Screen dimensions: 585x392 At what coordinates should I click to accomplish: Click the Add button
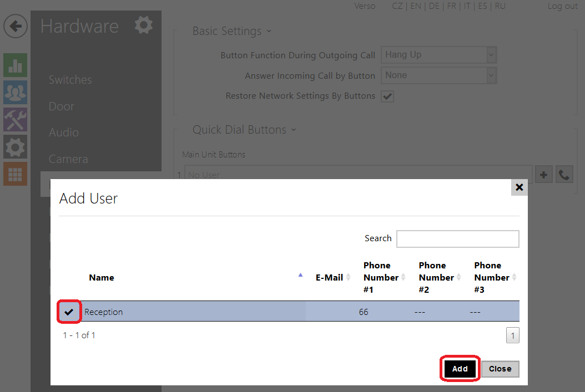460,369
